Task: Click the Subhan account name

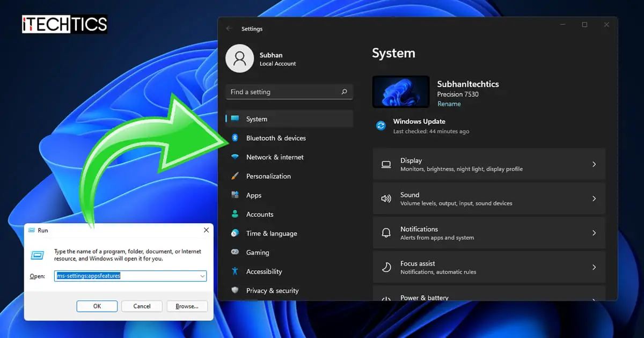Action: (271, 55)
